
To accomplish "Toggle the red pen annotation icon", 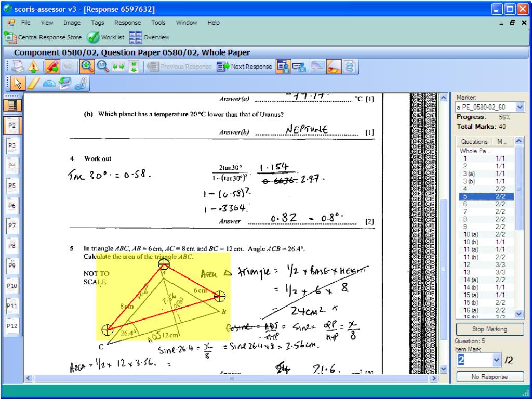I will tap(52, 66).
